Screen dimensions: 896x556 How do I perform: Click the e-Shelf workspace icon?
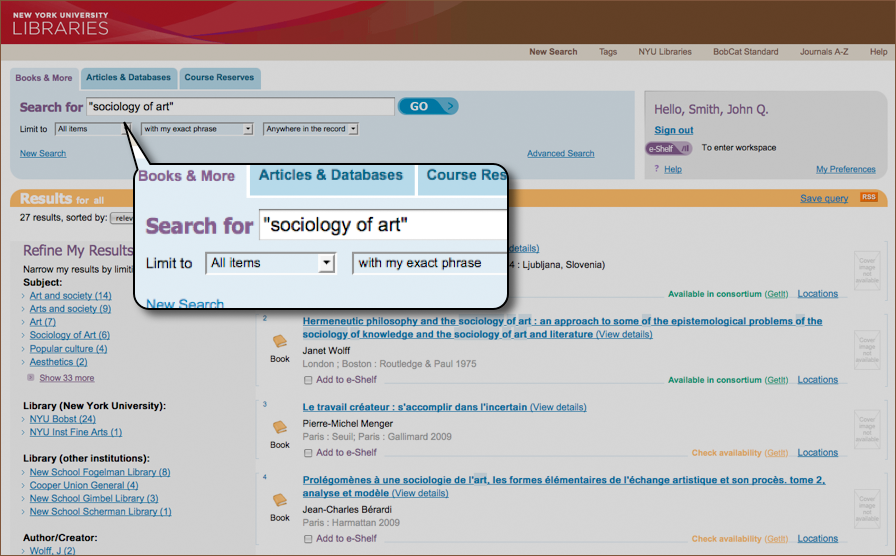coord(669,149)
